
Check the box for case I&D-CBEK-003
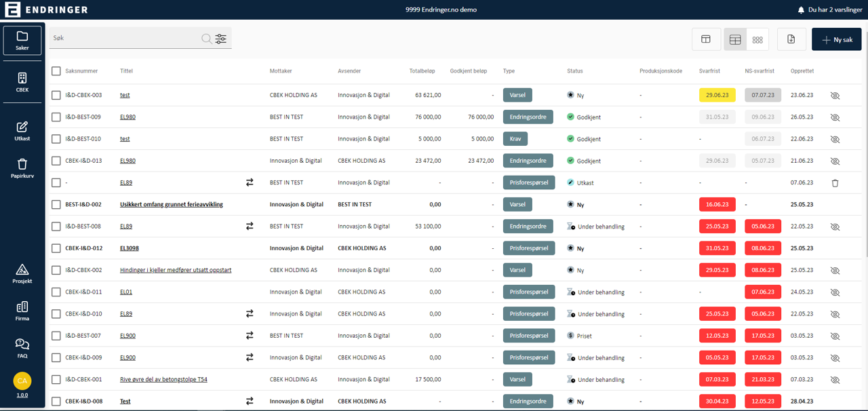[x=56, y=96]
